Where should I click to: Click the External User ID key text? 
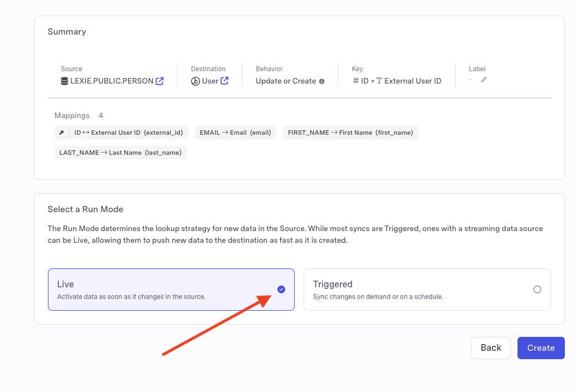pyautogui.click(x=413, y=81)
